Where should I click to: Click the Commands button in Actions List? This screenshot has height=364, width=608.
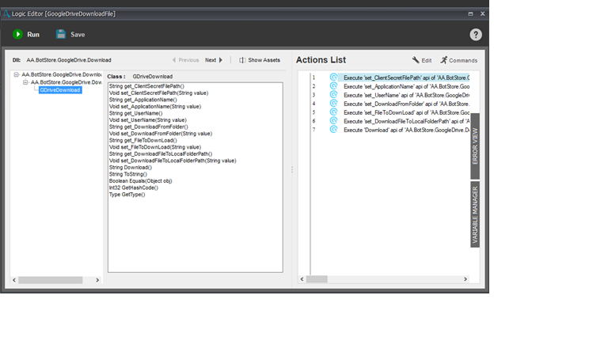click(458, 60)
